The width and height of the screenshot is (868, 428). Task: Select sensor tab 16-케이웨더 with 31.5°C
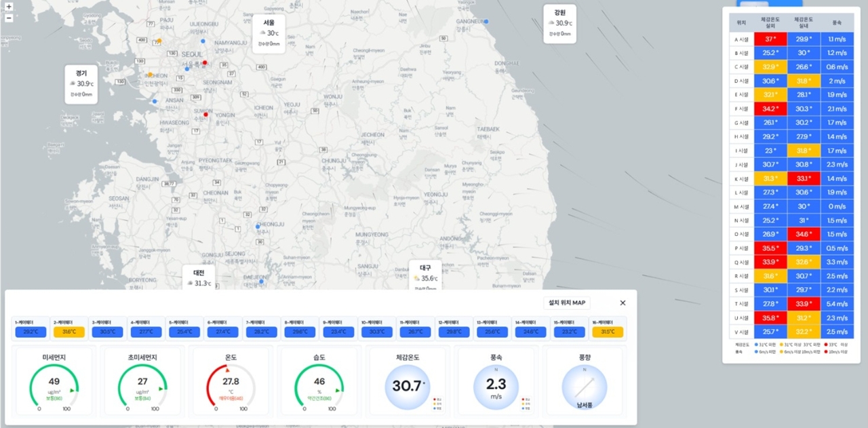tap(607, 328)
